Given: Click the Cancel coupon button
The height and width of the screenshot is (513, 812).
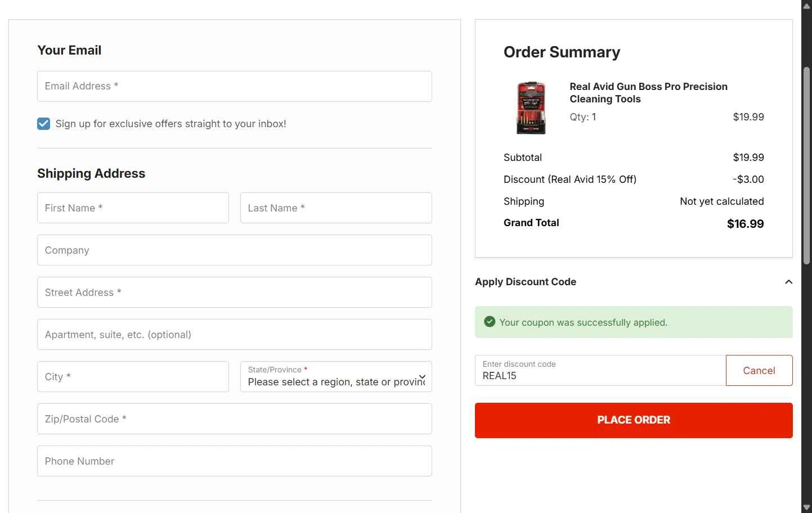Looking at the screenshot, I should click(x=759, y=370).
